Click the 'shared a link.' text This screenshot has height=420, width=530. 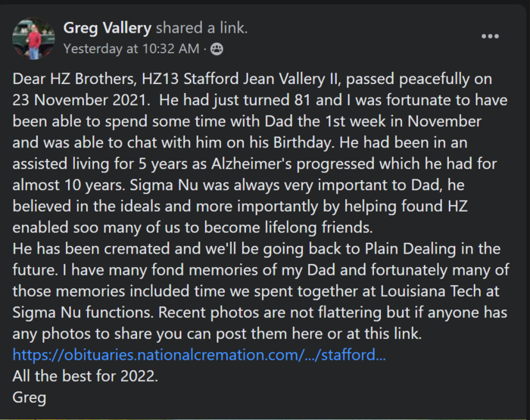click(x=202, y=28)
